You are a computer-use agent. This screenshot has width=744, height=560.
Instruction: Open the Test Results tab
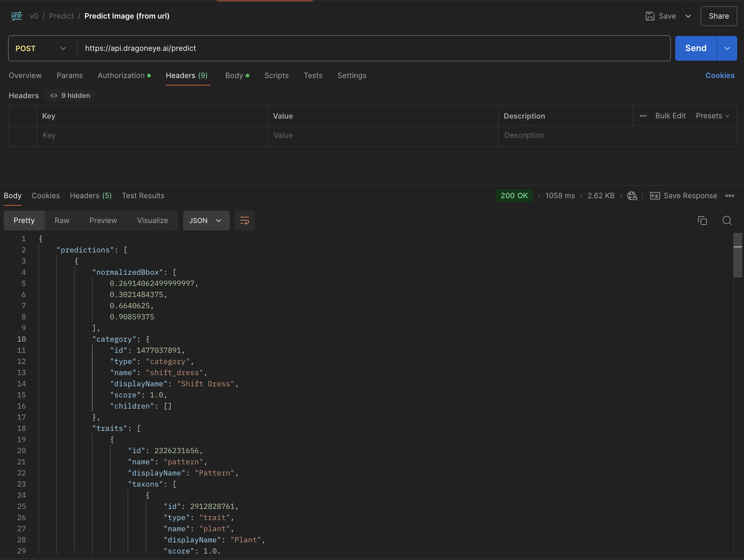[143, 196]
